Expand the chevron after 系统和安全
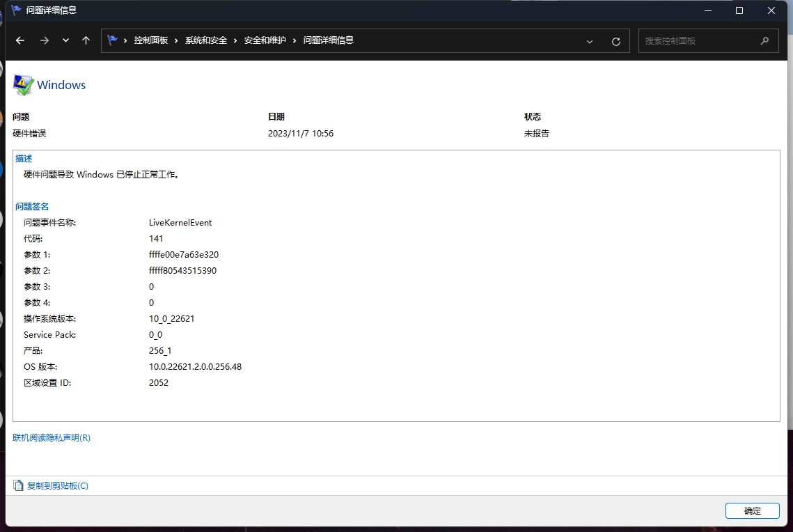This screenshot has height=532, width=793. [x=235, y=41]
